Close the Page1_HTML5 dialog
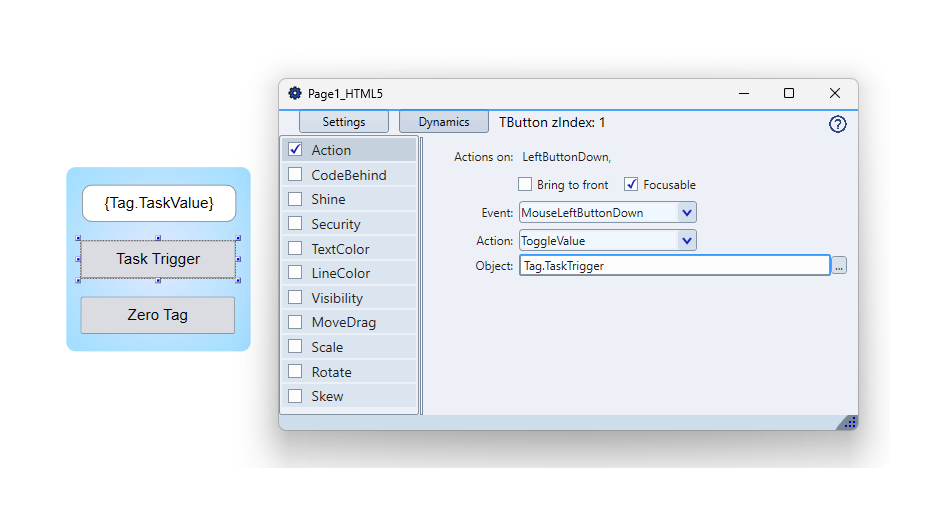 pos(834,93)
